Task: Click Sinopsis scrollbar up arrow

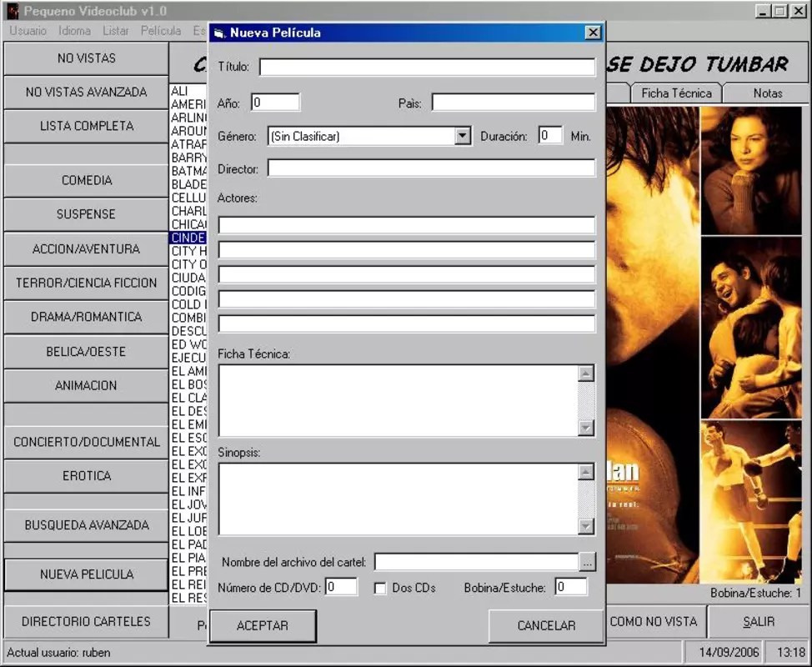Action: [x=586, y=472]
